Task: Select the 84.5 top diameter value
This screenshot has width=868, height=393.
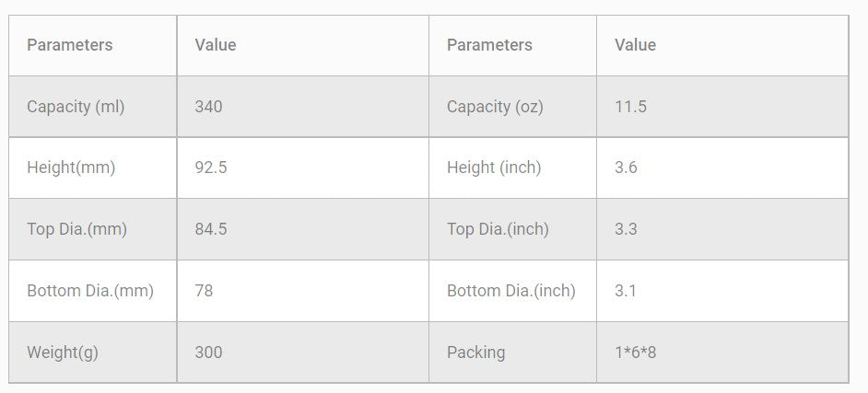Action: (211, 229)
